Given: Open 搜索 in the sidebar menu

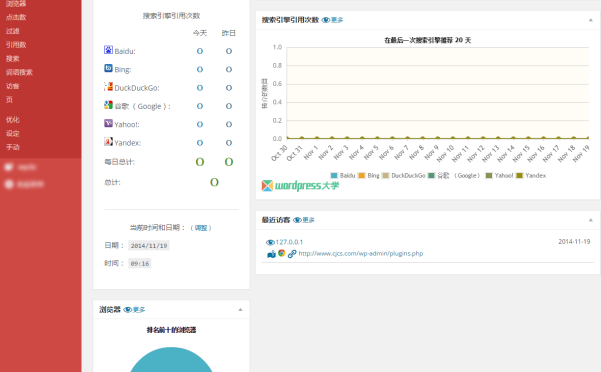Looking at the screenshot, I should coord(13,59).
